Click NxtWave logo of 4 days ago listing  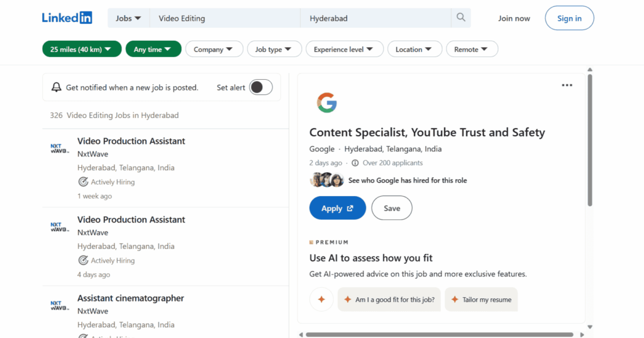[x=60, y=227]
